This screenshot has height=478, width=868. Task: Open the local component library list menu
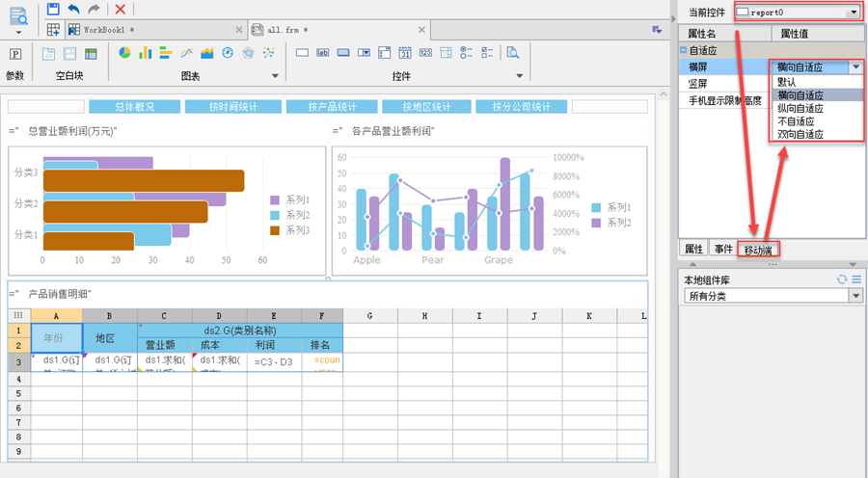856,279
